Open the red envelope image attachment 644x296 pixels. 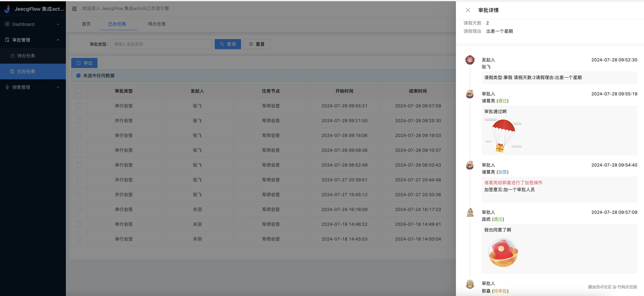(x=503, y=252)
